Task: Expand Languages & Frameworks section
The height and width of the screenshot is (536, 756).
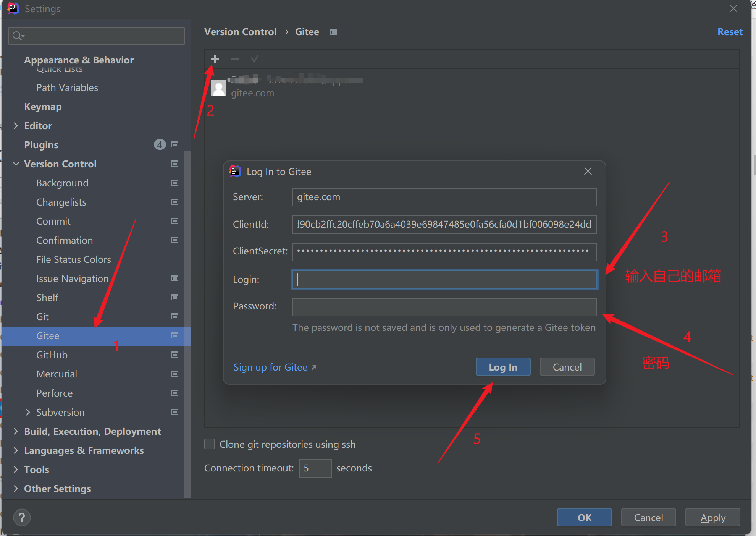Action: (x=16, y=450)
